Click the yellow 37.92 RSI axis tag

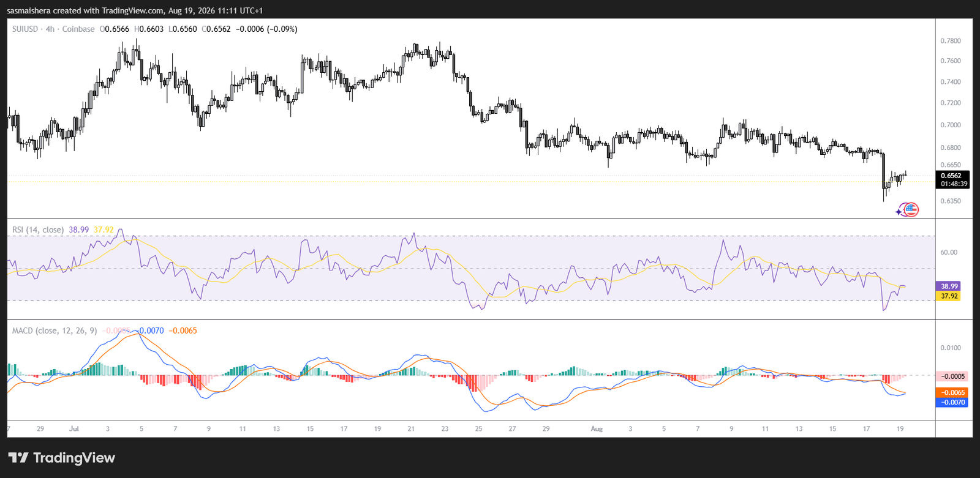click(949, 296)
